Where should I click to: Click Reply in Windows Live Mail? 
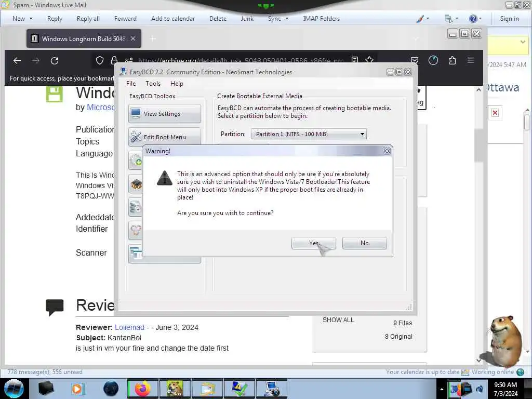coord(55,19)
